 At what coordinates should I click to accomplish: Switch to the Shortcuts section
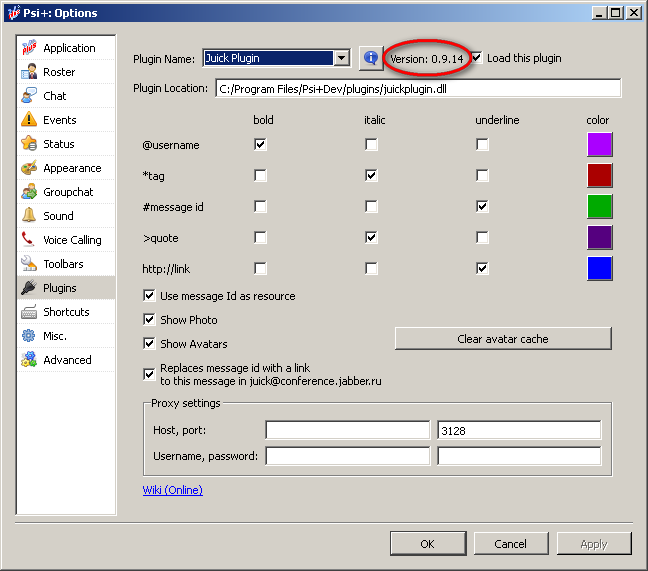click(66, 312)
